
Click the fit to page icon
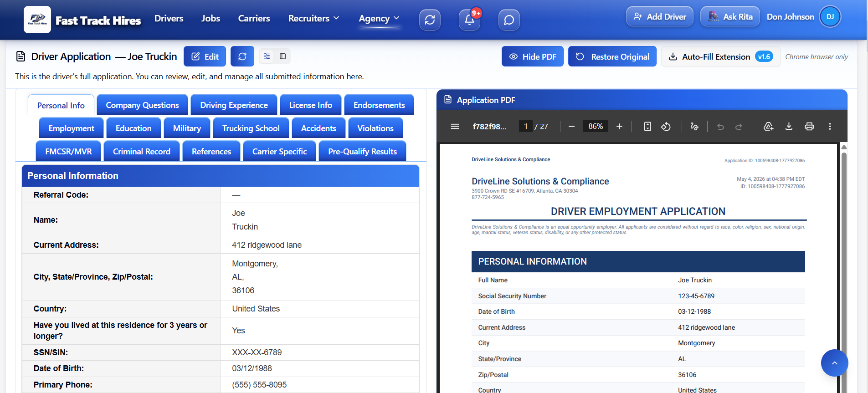coord(647,126)
